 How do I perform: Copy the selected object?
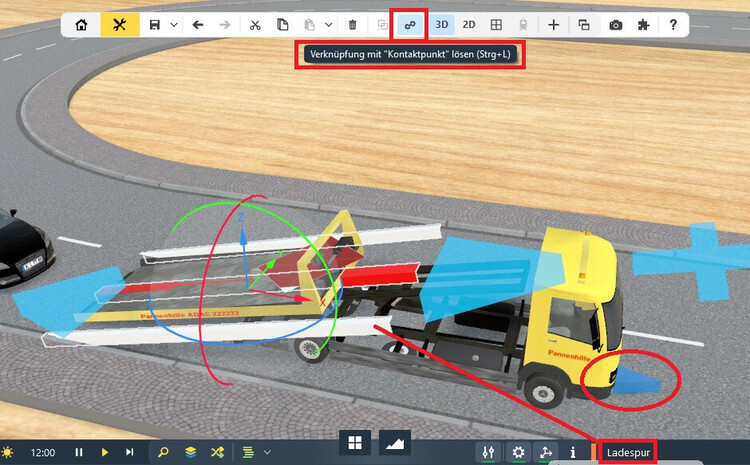coord(283,25)
